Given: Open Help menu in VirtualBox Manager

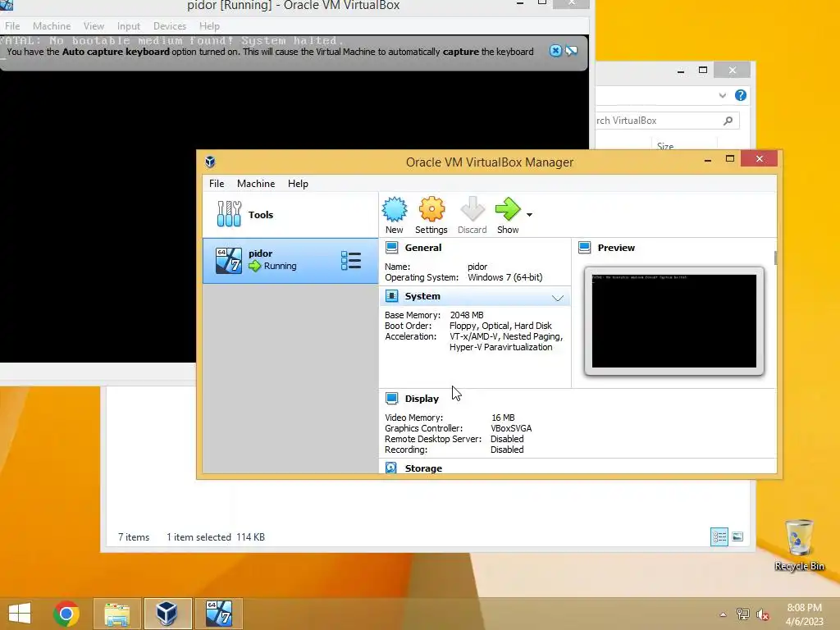Looking at the screenshot, I should 298,183.
